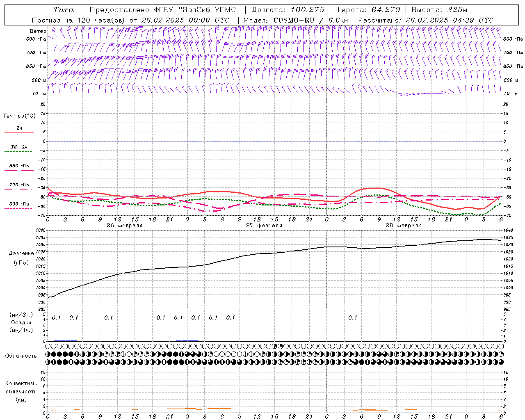The image size is (525, 420).
Task: Click the "27 февраля" date label
Action: coord(264,226)
